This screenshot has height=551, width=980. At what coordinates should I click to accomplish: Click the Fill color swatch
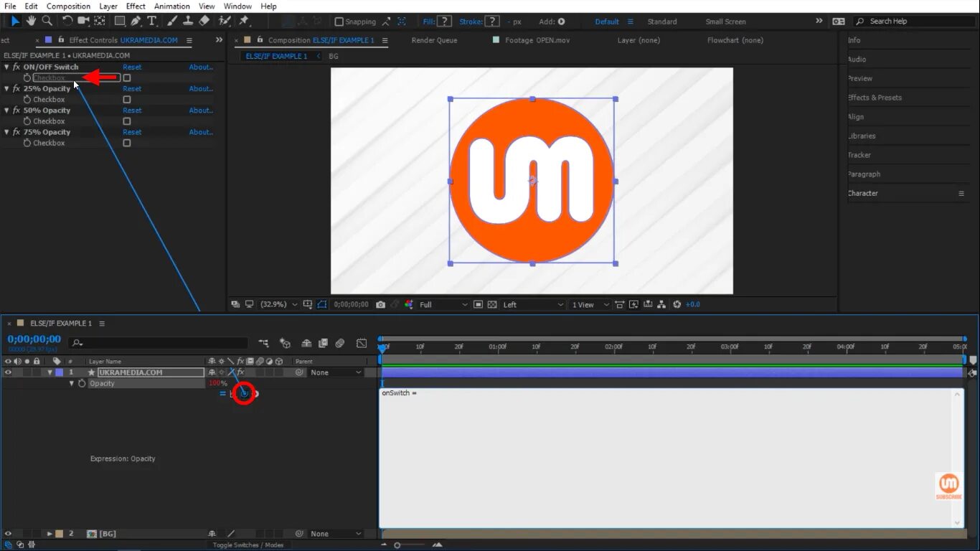pos(445,22)
